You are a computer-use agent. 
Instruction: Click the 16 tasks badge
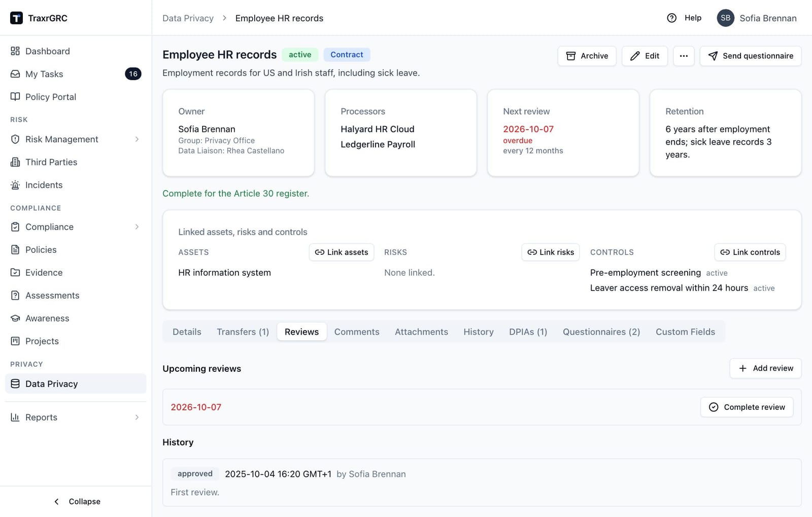(x=133, y=74)
